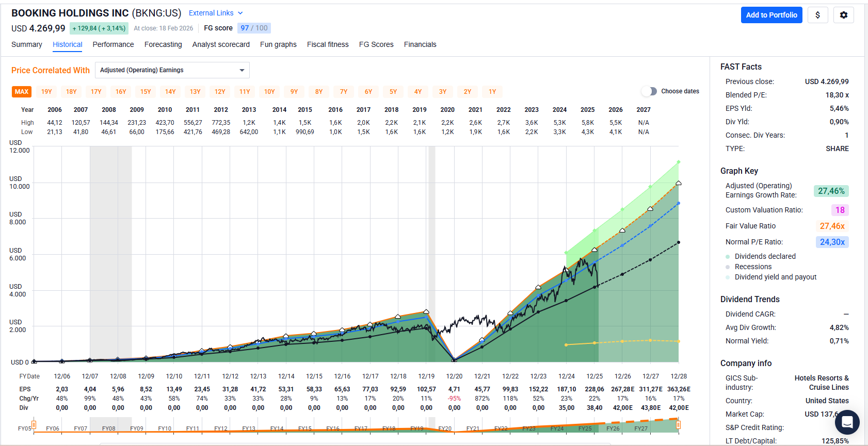Open the Analyst scorecard tab

221,44
